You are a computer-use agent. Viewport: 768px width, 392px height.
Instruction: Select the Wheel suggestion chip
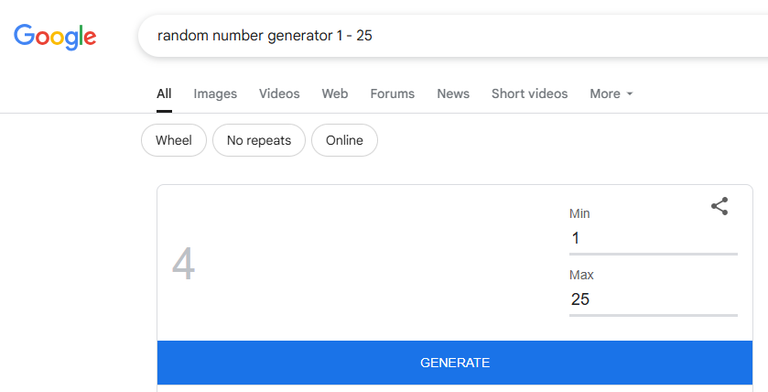174,140
